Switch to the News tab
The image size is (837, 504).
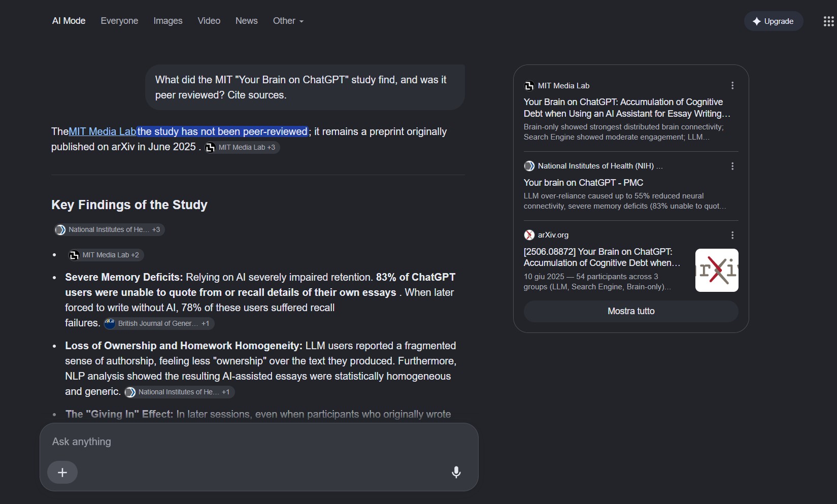point(247,21)
